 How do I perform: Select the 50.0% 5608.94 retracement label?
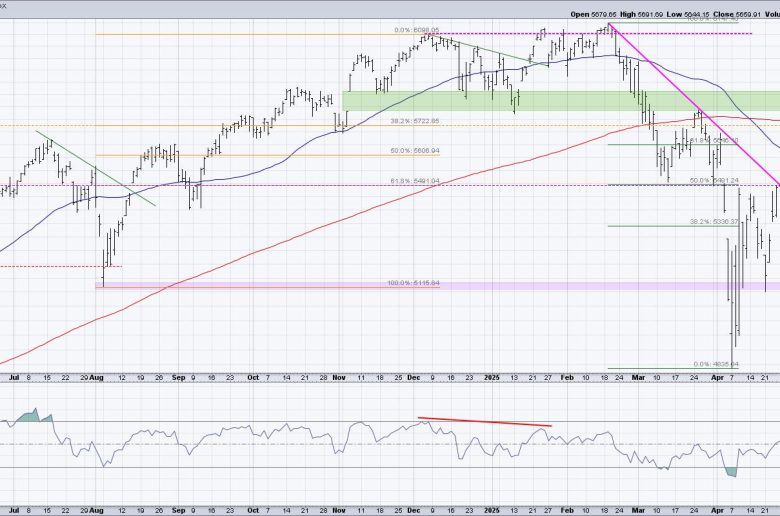415,151
